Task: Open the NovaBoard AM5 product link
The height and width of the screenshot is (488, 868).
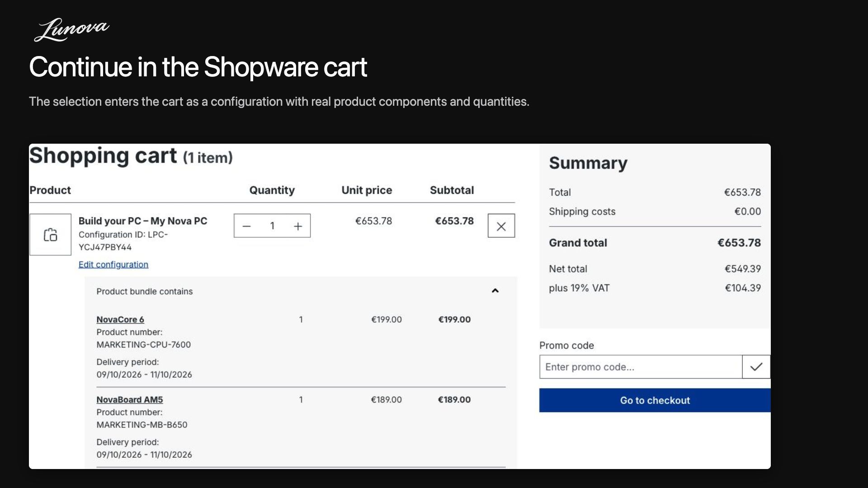Action: 130,399
